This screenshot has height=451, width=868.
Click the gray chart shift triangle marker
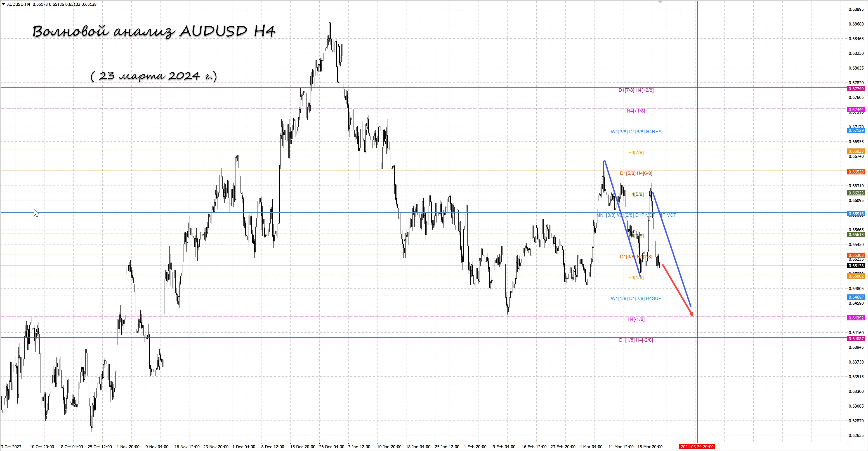click(x=660, y=2)
